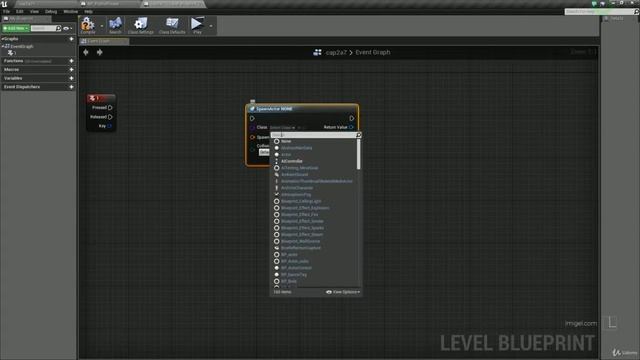Click the Pressed execution pin on the key event node
Image resolution: width=640 pixels, height=360 pixels.
pos(110,108)
